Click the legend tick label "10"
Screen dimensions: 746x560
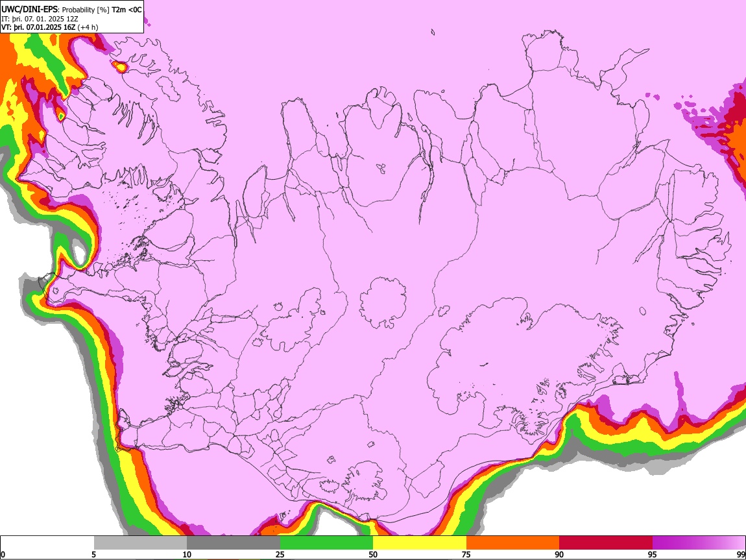click(187, 555)
